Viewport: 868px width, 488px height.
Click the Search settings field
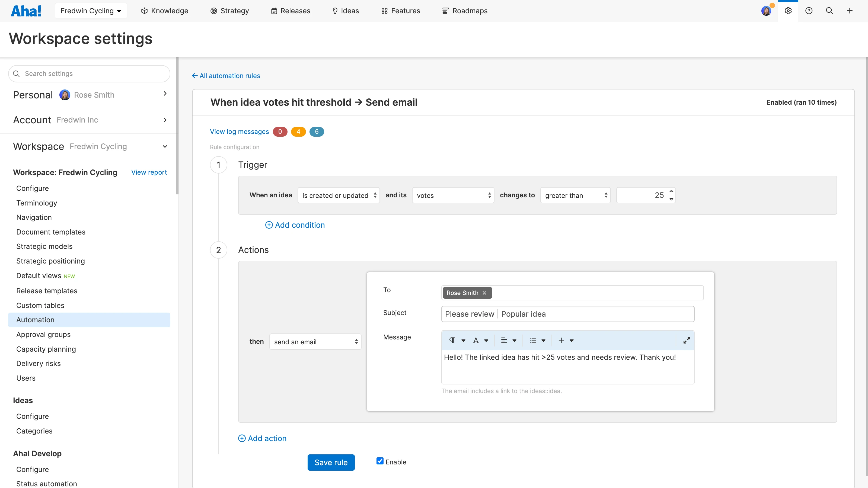(x=89, y=73)
